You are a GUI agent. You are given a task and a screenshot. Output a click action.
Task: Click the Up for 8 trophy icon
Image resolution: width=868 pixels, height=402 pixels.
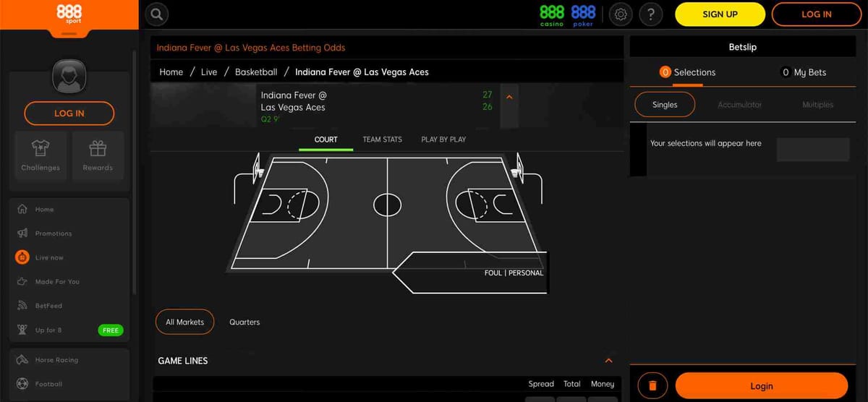(22, 330)
